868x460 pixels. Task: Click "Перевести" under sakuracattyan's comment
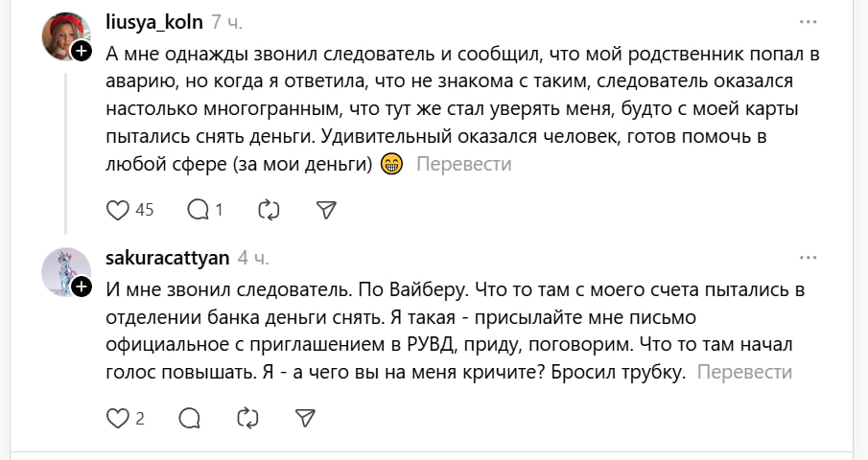click(745, 373)
